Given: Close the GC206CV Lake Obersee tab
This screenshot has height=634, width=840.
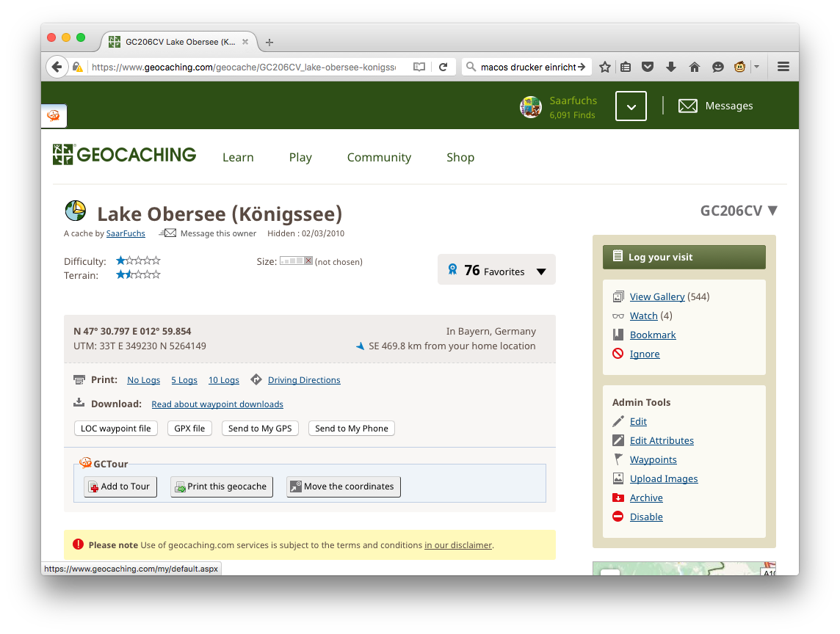Looking at the screenshot, I should pyautogui.click(x=245, y=42).
